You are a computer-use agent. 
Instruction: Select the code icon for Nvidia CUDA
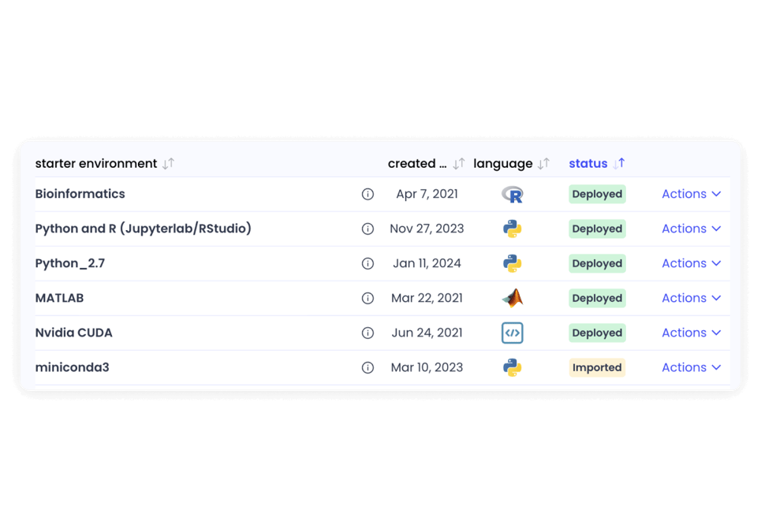pyautogui.click(x=513, y=333)
